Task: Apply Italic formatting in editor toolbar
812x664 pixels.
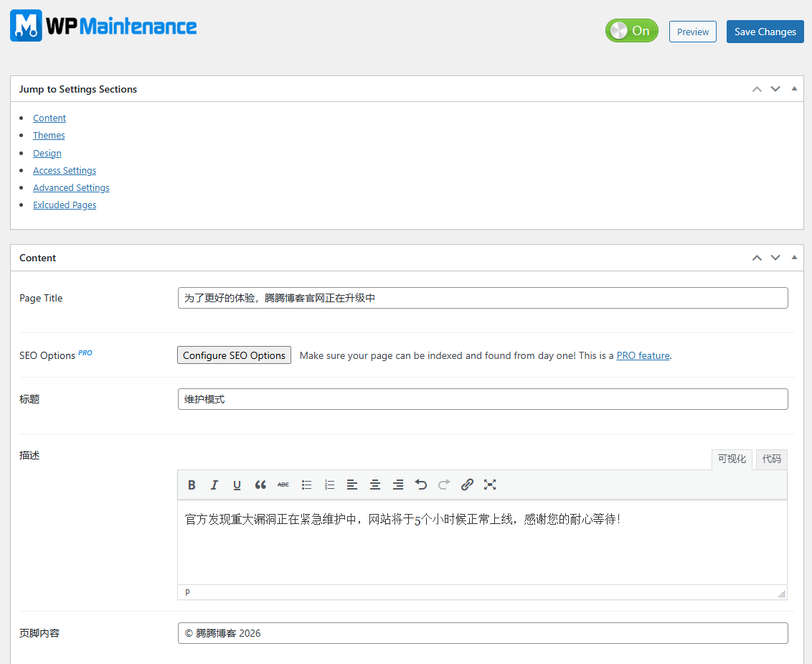Action: [214, 485]
